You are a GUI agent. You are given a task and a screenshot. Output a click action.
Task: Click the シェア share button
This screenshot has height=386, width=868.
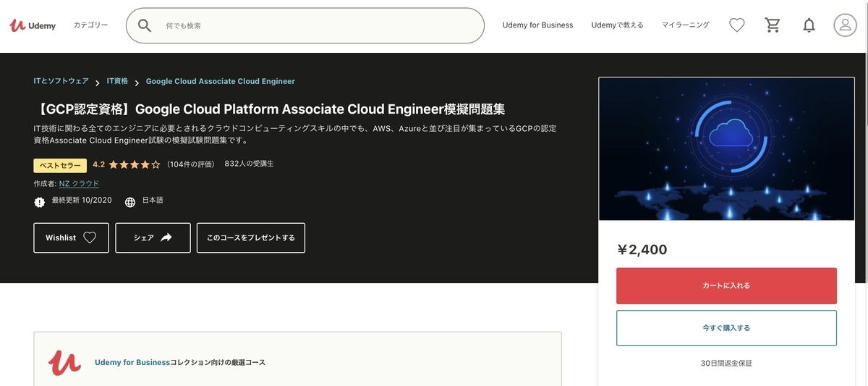pos(153,238)
